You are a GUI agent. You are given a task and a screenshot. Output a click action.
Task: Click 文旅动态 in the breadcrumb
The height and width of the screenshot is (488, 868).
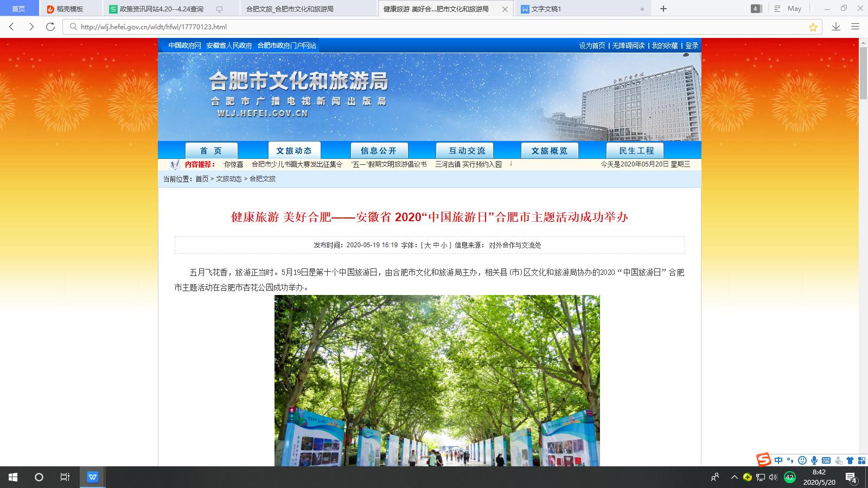pyautogui.click(x=228, y=179)
